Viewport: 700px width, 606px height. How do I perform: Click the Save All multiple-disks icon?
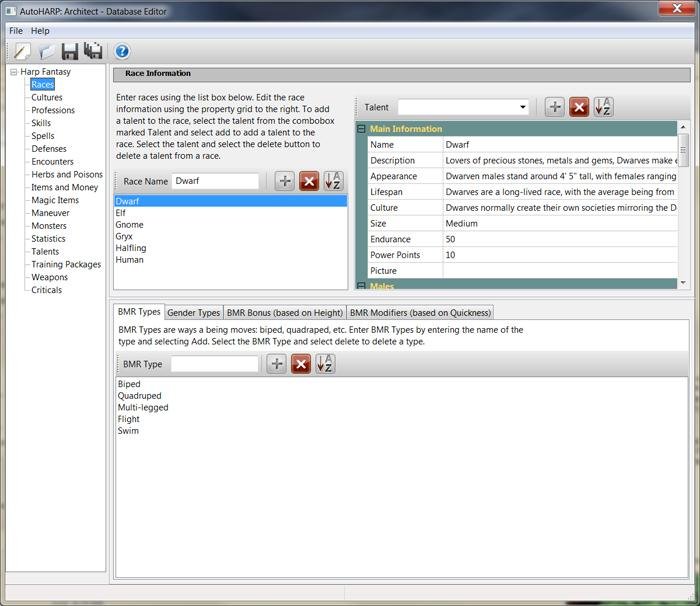(x=93, y=51)
